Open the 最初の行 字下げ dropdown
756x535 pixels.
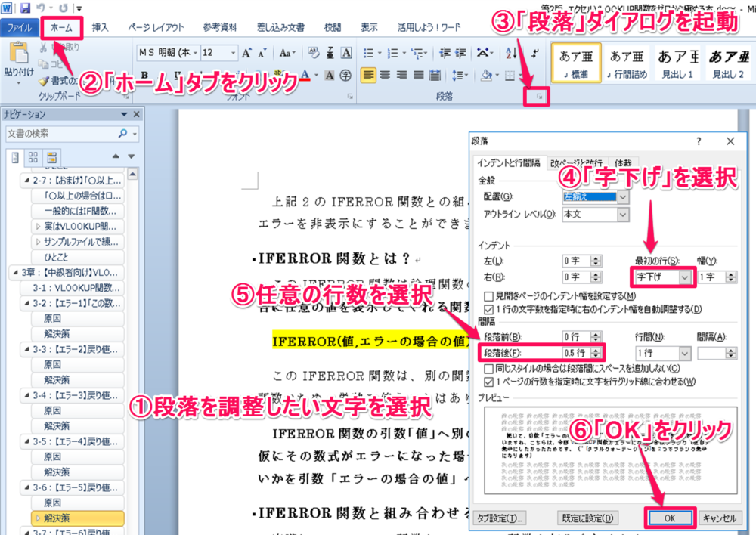click(686, 277)
